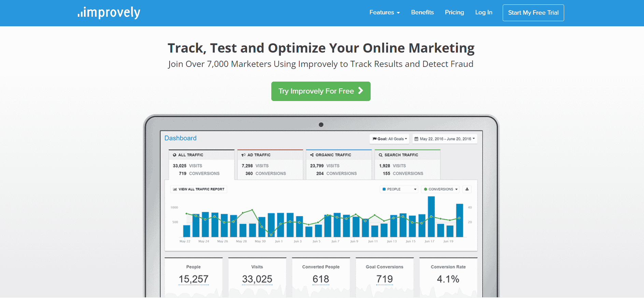644x298 pixels.
Task: Click the blue People color square
Action: 384,189
